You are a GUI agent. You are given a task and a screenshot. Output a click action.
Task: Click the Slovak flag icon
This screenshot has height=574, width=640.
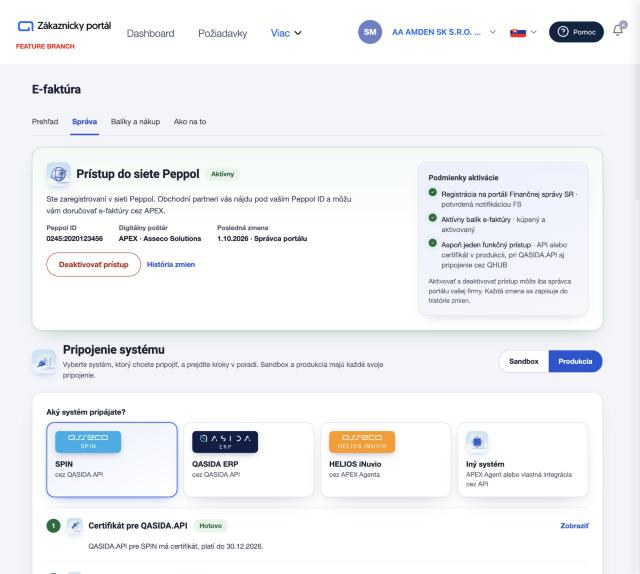518,32
